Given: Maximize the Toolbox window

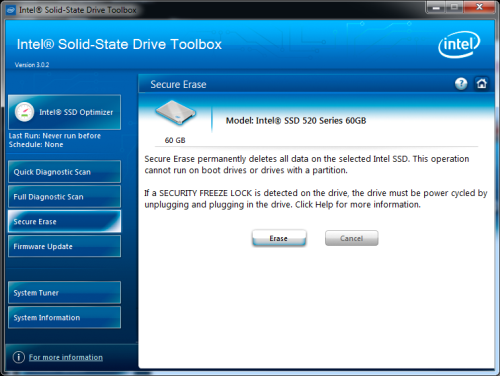Looking at the screenshot, I should coord(455,7).
